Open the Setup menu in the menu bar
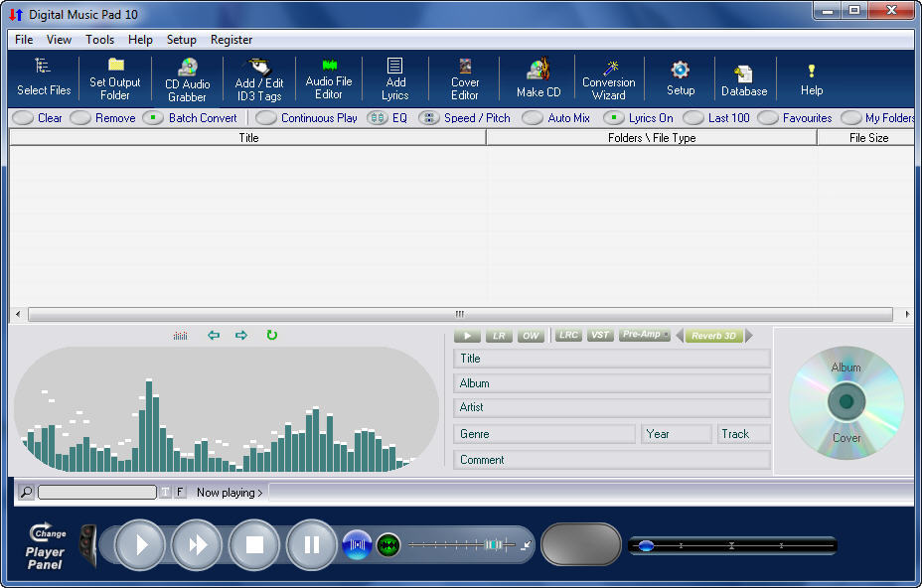922x588 pixels. 181,40
